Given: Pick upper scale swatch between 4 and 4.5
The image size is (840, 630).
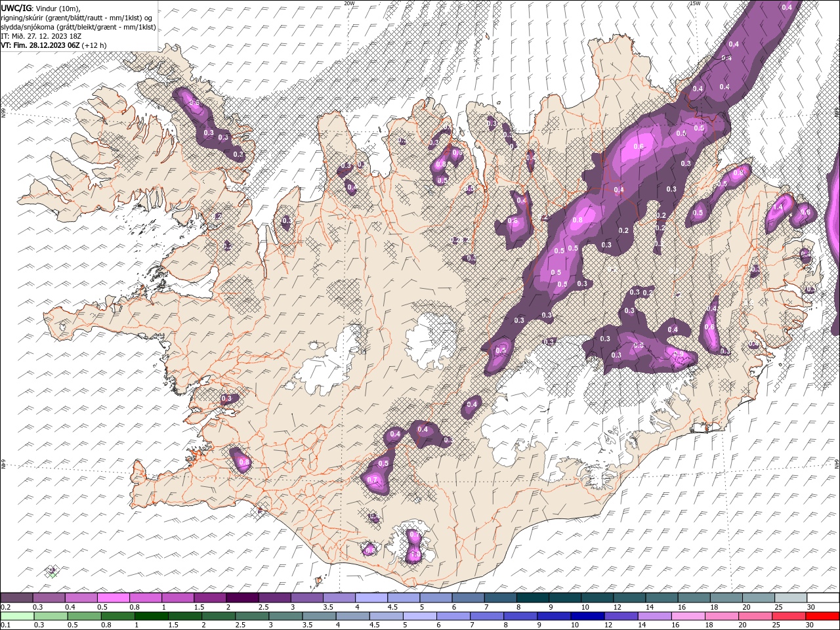Looking at the screenshot, I should [x=371, y=597].
